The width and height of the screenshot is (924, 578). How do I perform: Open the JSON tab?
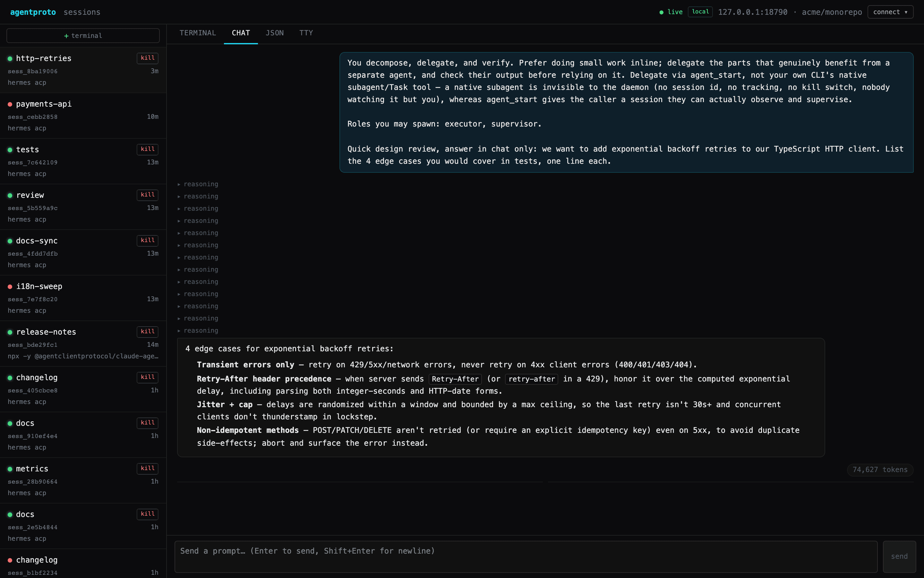tap(275, 33)
